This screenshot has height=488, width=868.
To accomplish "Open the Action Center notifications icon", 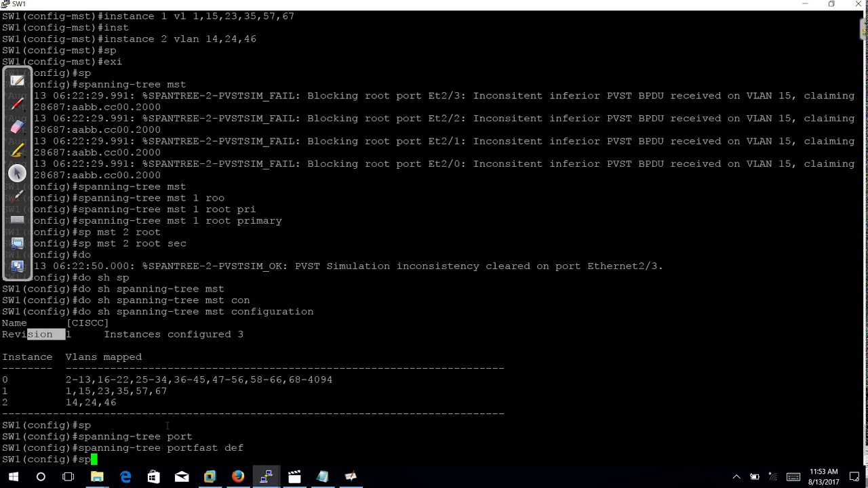I will click(x=854, y=477).
